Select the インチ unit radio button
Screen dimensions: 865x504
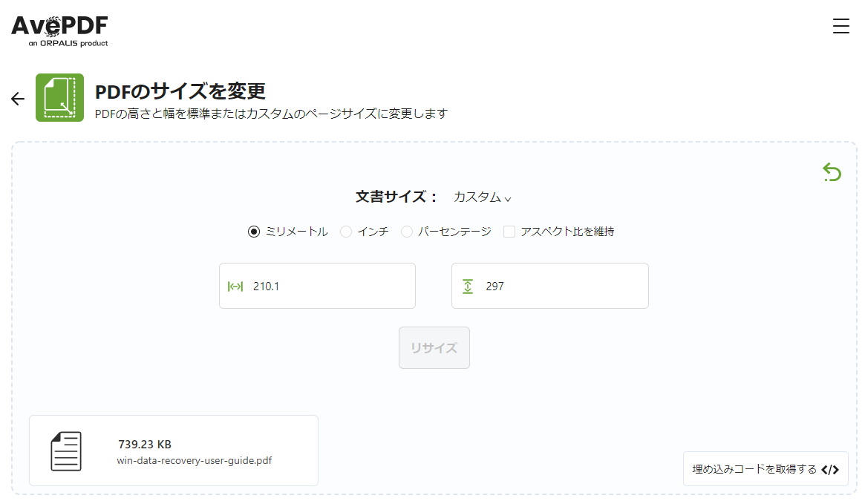(x=345, y=232)
